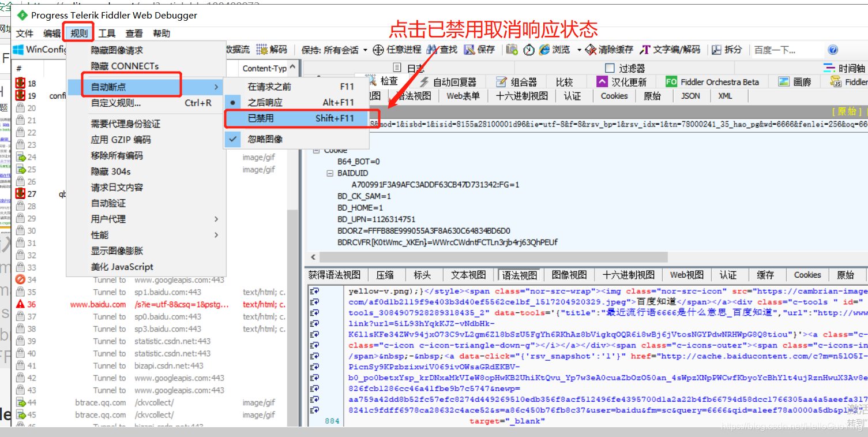Select session 44 btrace.qq.com icon
The image size is (868, 437).
(20, 402)
